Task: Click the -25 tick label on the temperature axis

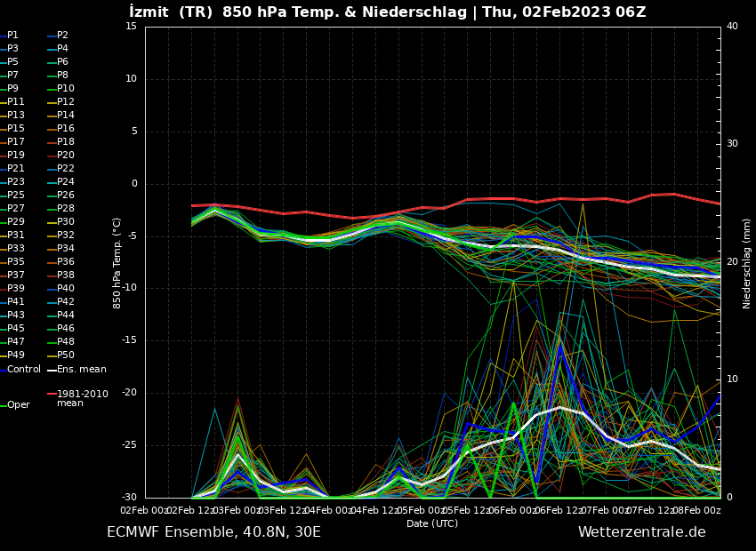Action: tap(128, 445)
